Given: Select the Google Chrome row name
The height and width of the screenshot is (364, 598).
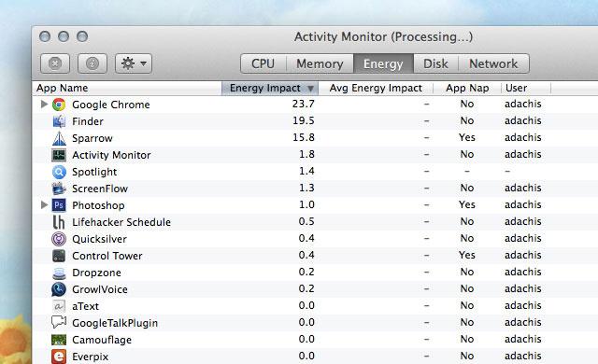Looking at the screenshot, I should pyautogui.click(x=111, y=105).
